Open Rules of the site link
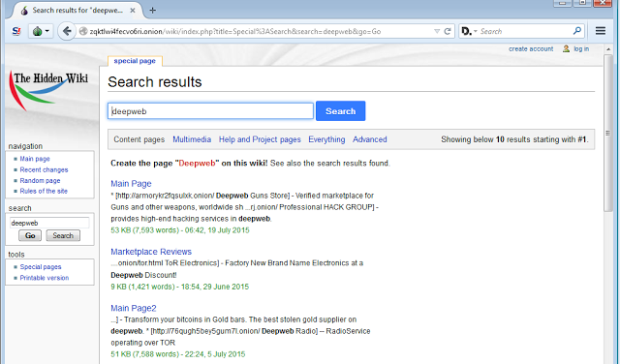The image size is (620, 364). click(x=44, y=192)
